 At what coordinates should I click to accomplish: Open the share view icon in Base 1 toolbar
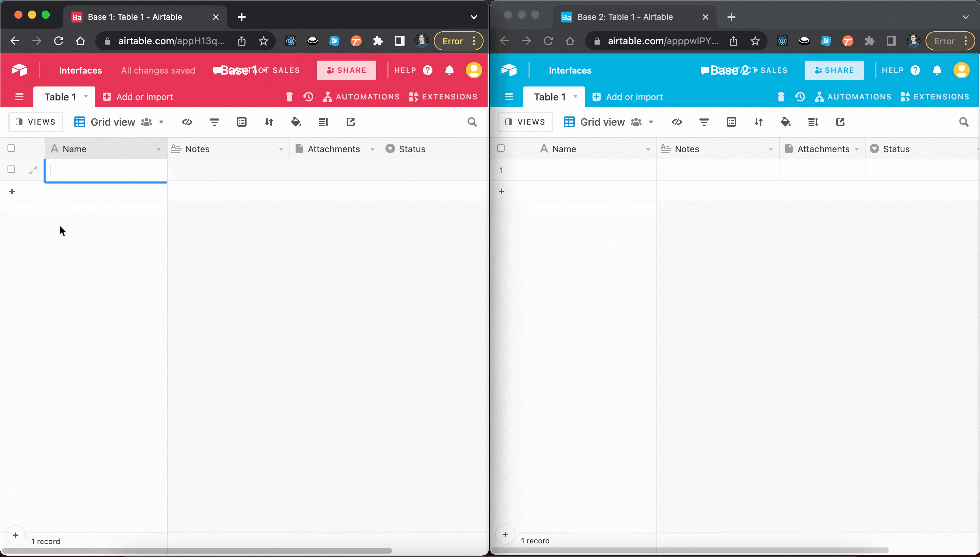(351, 122)
